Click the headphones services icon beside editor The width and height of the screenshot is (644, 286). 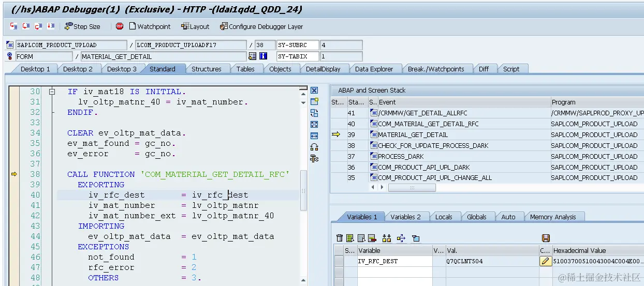(x=314, y=147)
